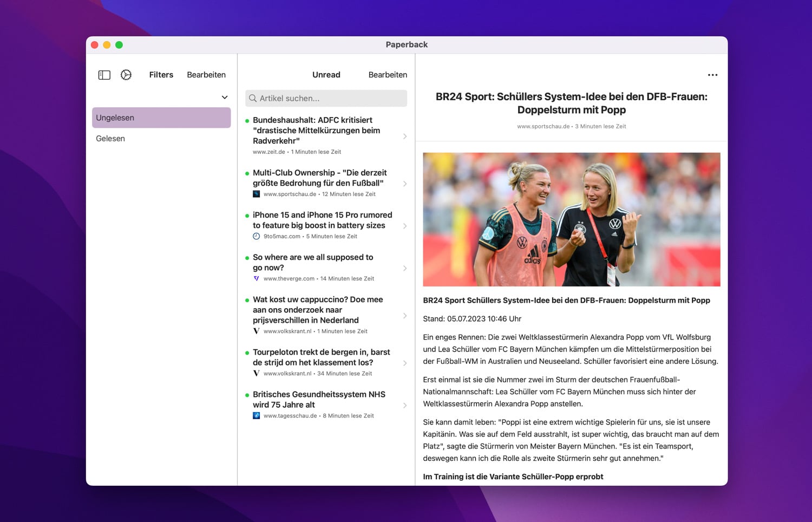Click the 9to5mac favicon on iPhone article
The width and height of the screenshot is (812, 522).
coord(257,236)
